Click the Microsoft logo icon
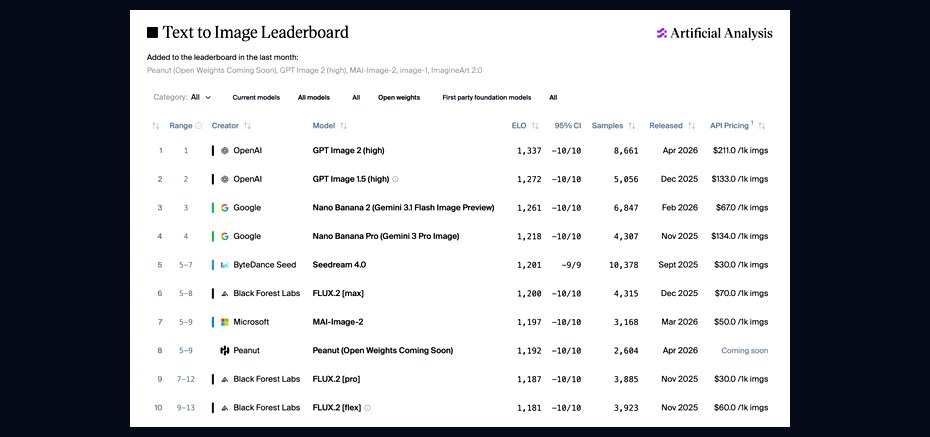 (x=224, y=322)
